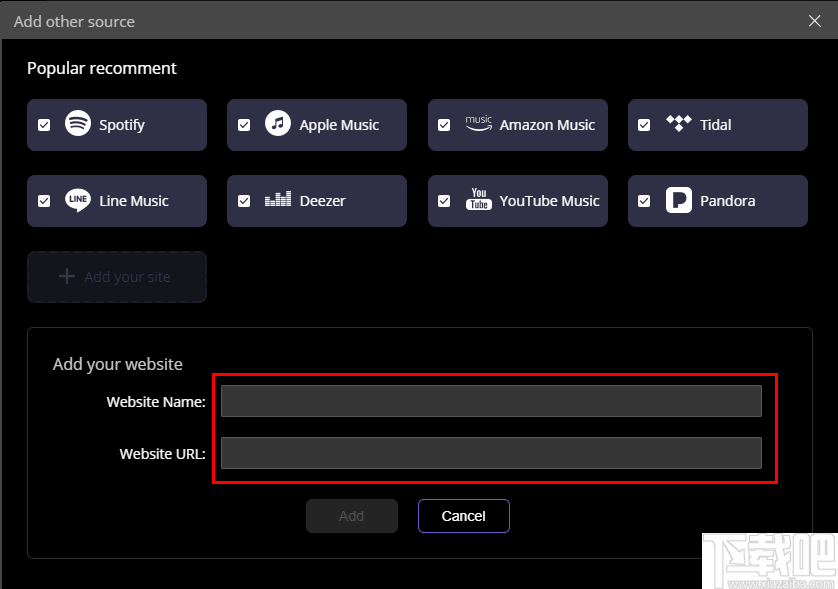The height and width of the screenshot is (589, 838).
Task: Click into the Website URL field
Action: [x=491, y=453]
